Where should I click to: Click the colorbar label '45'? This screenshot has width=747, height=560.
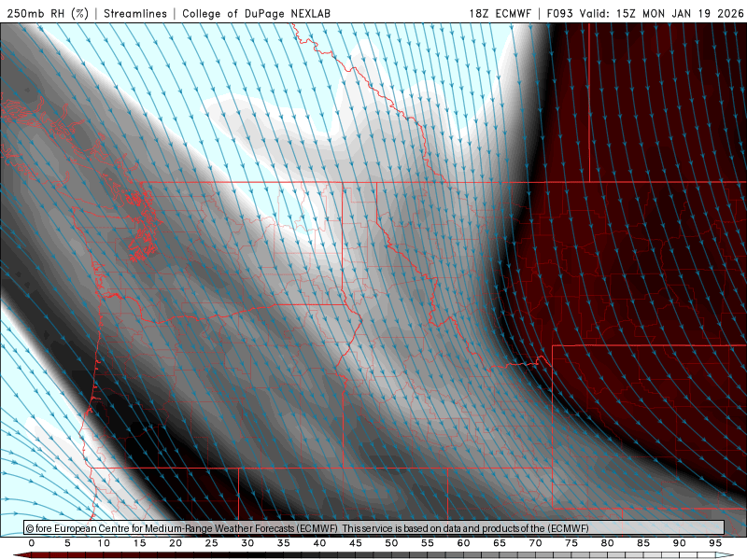click(x=356, y=543)
